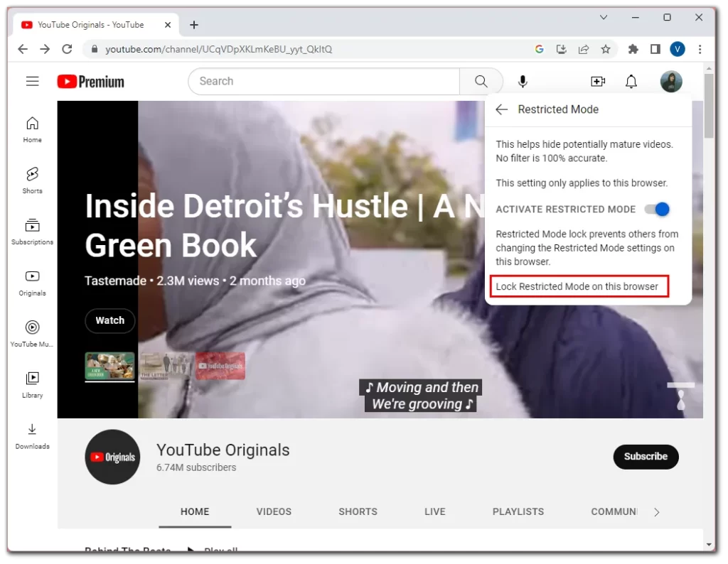This screenshot has height=564, width=728.
Task: Open Originals in sidebar
Action: tap(32, 283)
